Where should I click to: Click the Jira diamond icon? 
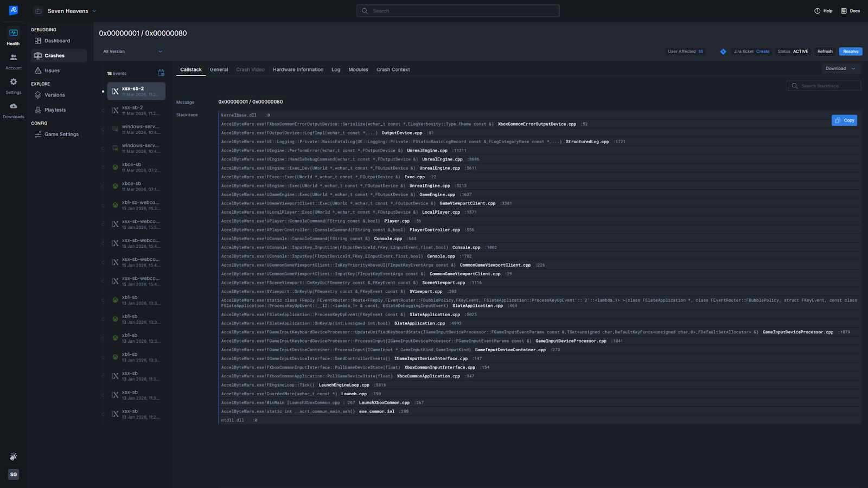[x=723, y=52]
